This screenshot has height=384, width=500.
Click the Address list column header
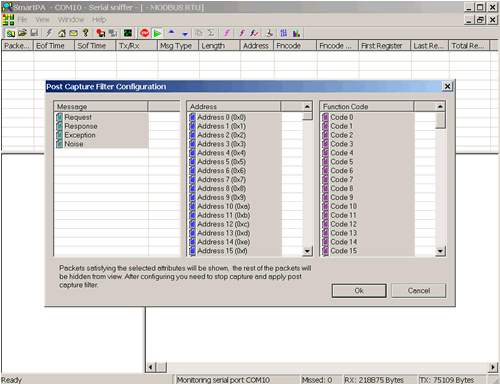234,107
